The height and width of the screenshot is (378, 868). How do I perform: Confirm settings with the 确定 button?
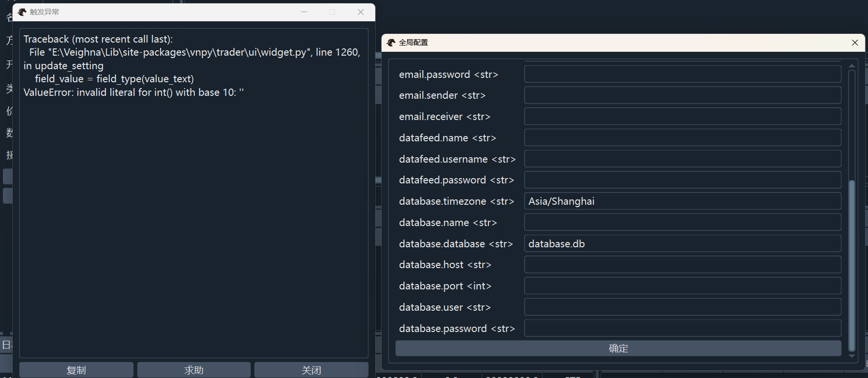(x=618, y=348)
